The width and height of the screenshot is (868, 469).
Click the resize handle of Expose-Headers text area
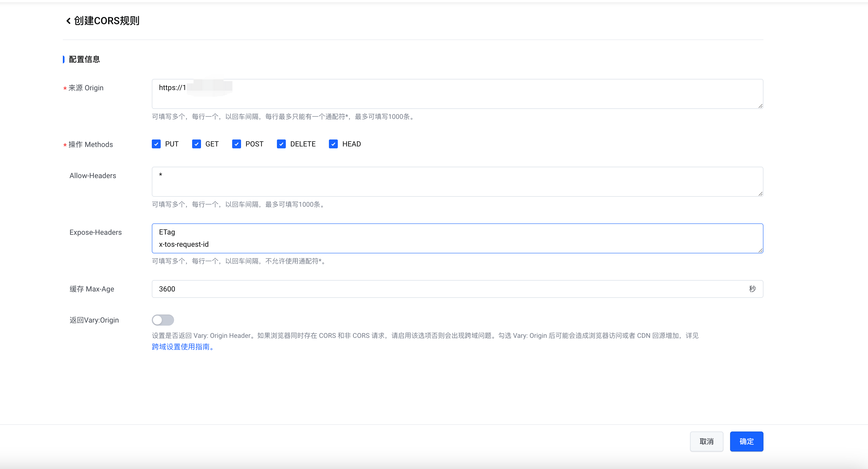pos(760,251)
